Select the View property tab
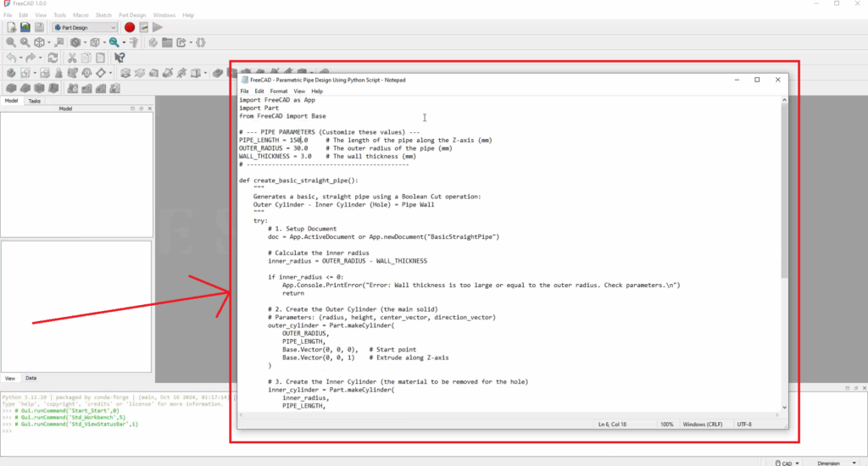Image resolution: width=868 pixels, height=466 pixels. 10,378
